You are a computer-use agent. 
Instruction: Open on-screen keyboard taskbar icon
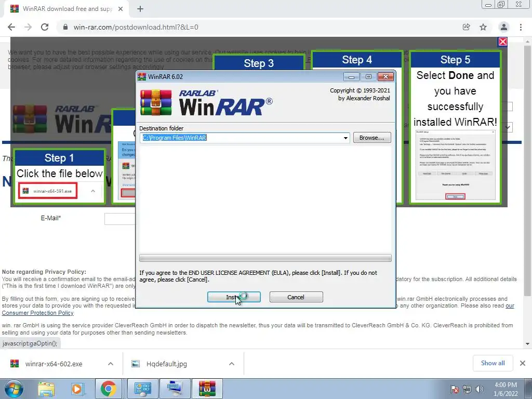pos(175,389)
